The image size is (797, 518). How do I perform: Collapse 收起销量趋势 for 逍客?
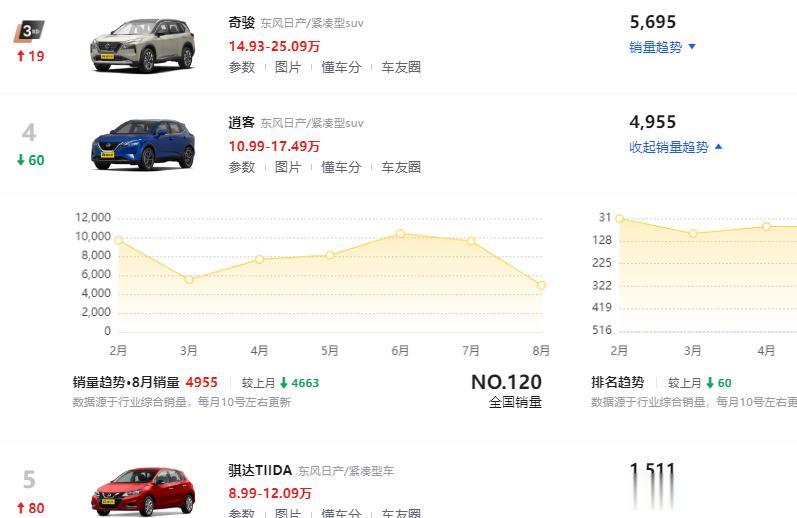676,147
